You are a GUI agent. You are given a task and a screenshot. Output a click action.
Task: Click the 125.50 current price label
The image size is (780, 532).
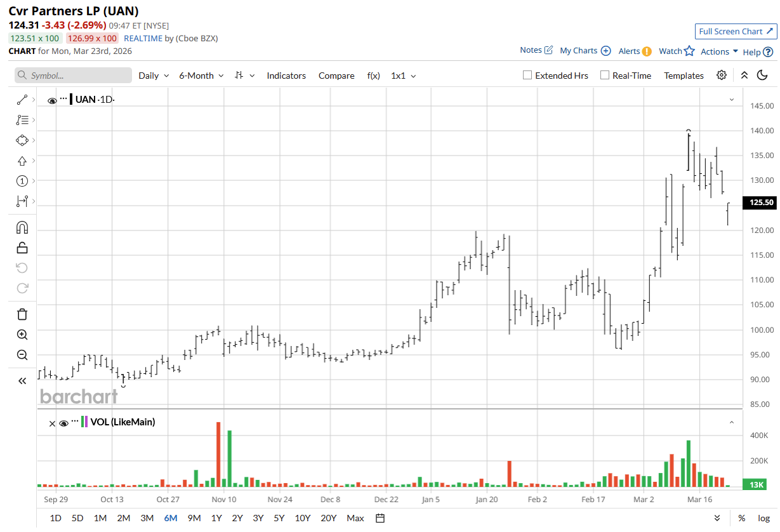pyautogui.click(x=760, y=203)
